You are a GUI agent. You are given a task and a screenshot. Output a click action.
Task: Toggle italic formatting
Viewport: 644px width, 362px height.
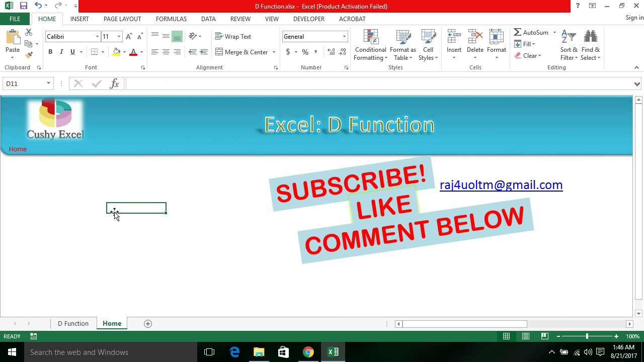[61, 52]
